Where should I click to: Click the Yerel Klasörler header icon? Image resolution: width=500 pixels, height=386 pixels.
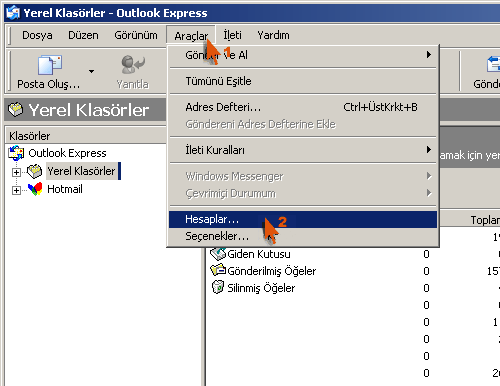coord(16,110)
